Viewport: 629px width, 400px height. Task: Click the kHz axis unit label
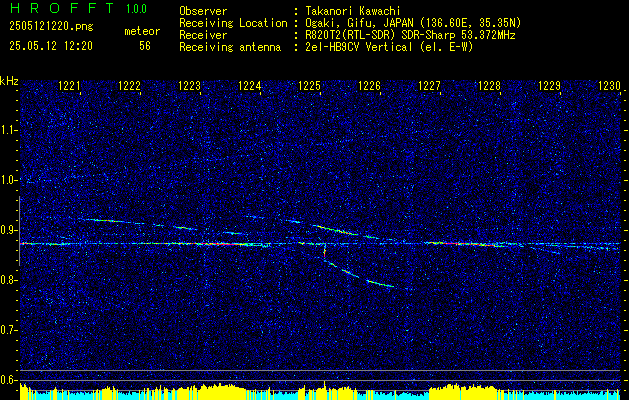pyautogui.click(x=9, y=81)
